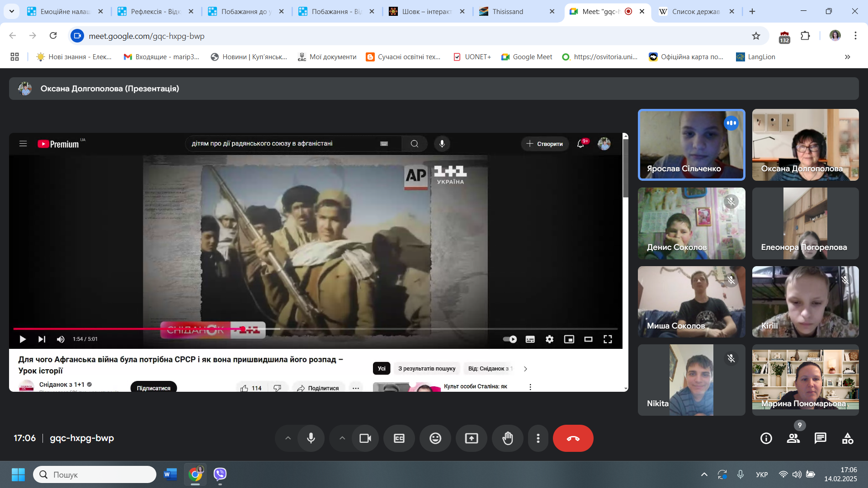Bookmark this page with star icon

point(756,36)
